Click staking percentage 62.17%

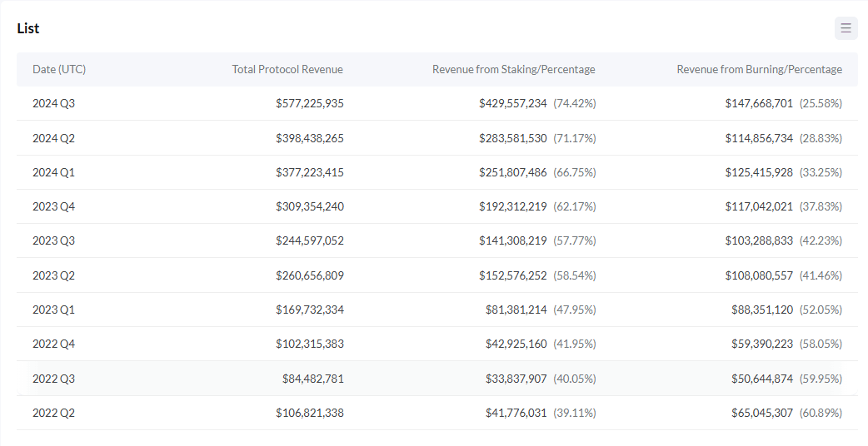click(x=575, y=206)
